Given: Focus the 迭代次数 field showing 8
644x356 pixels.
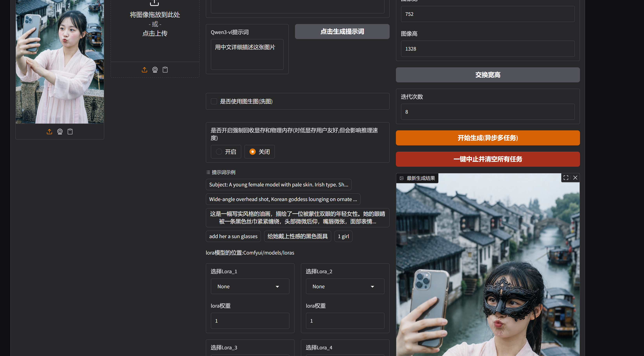Looking at the screenshot, I should pos(488,112).
